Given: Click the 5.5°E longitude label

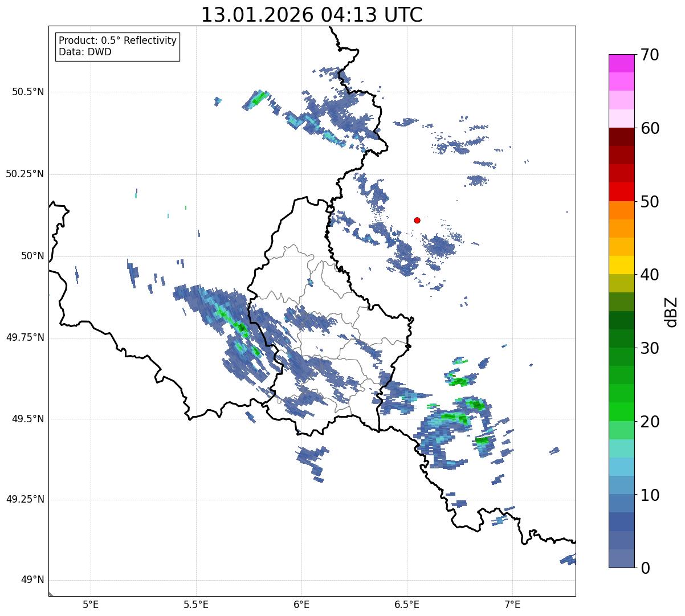Looking at the screenshot, I should [196, 604].
